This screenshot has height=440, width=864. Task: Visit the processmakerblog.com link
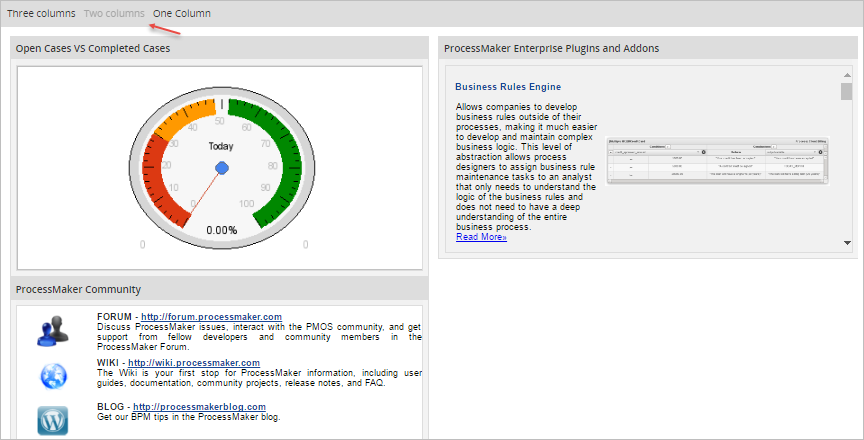[x=199, y=407]
